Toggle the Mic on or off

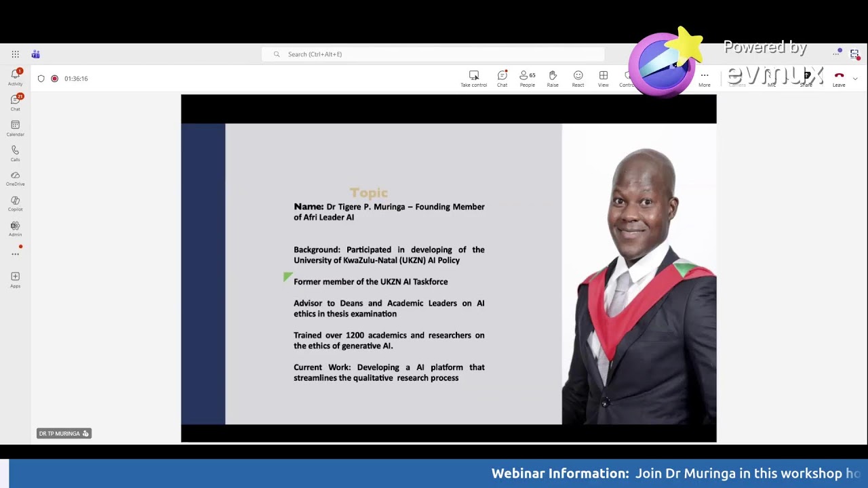tap(772, 79)
